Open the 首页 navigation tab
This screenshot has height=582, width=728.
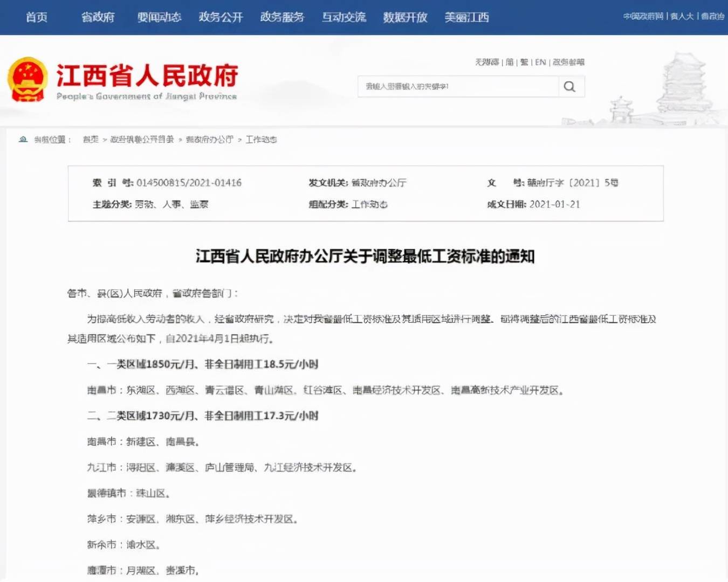coord(37,17)
